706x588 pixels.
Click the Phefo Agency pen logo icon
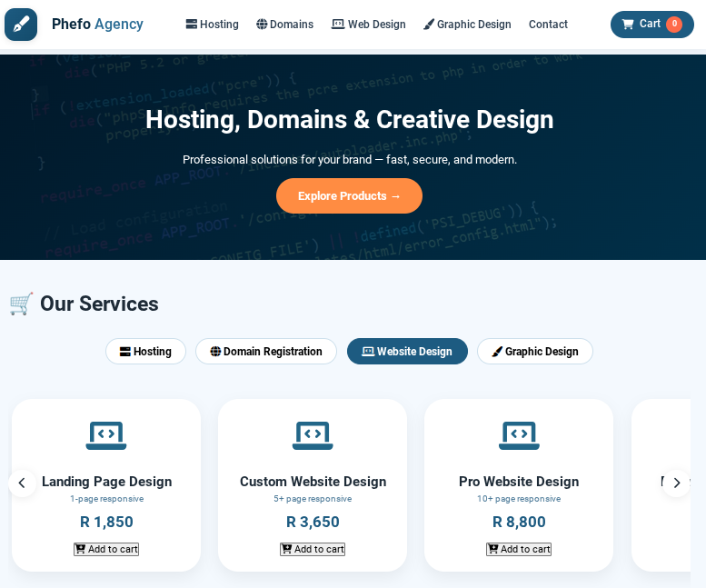point(21,25)
